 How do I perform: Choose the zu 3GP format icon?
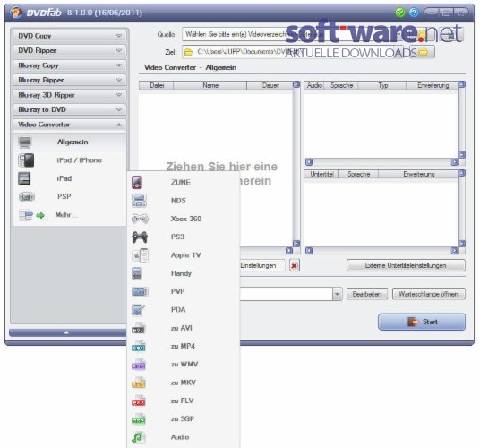point(139,419)
